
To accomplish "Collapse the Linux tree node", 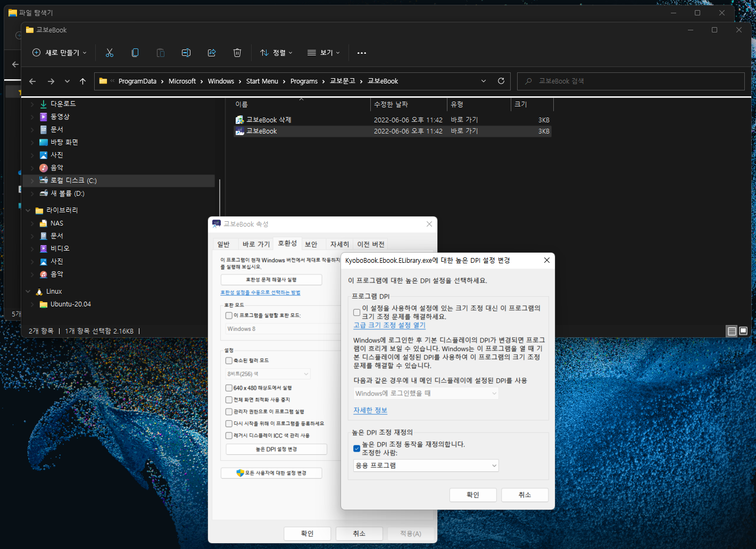I will pos(28,292).
